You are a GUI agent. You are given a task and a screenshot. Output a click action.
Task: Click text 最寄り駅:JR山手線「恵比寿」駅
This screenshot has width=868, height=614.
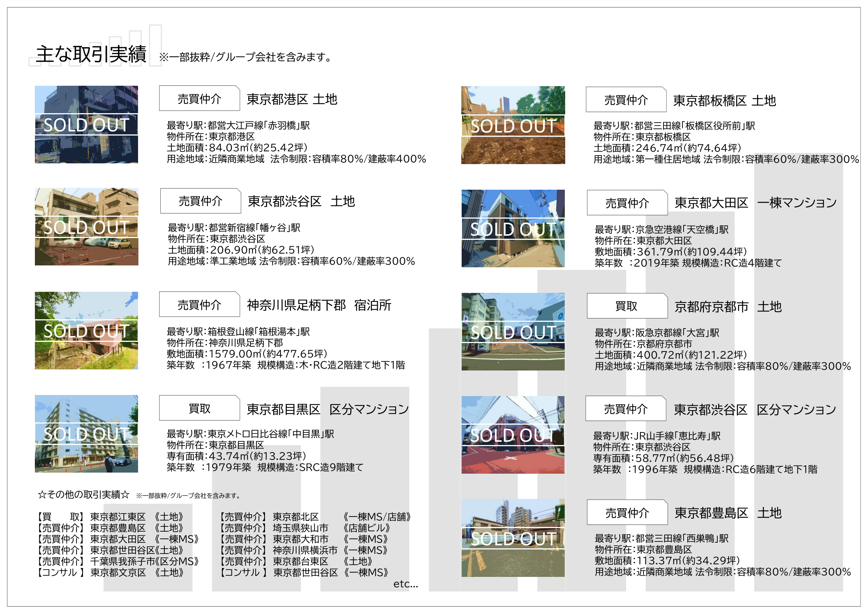pos(657,435)
